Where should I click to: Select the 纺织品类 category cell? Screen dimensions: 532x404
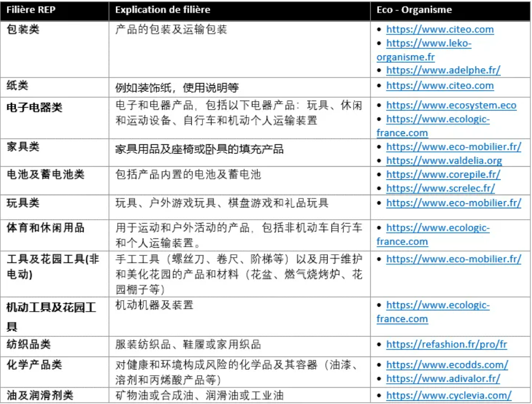tap(28, 344)
